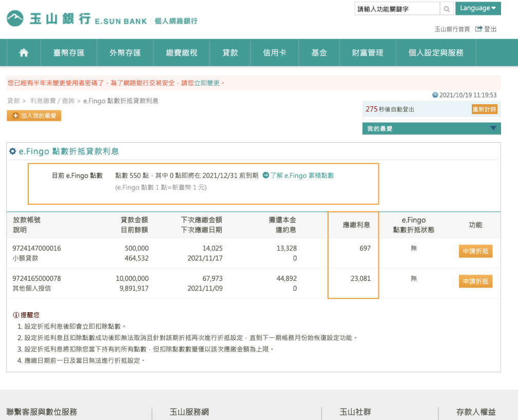
Task: Go to the home icon in navigation bar
Action: click(x=24, y=52)
